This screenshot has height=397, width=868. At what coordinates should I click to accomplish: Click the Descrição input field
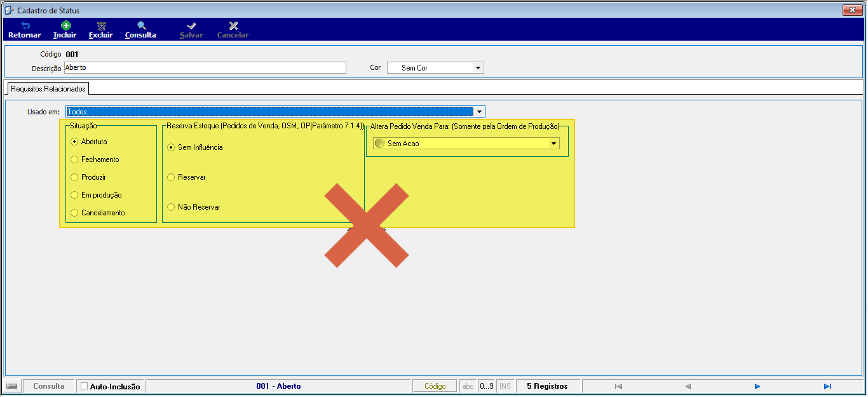pyautogui.click(x=205, y=67)
